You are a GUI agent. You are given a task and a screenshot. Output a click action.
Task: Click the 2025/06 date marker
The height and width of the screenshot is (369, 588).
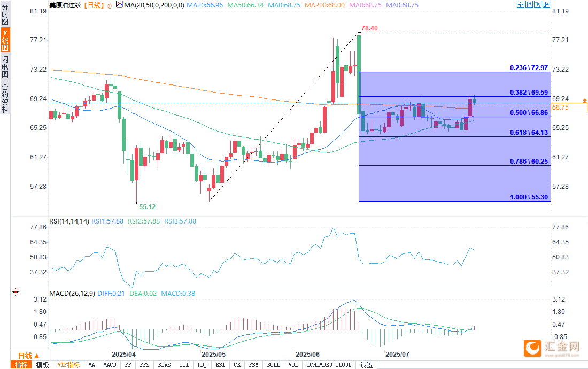(307, 355)
